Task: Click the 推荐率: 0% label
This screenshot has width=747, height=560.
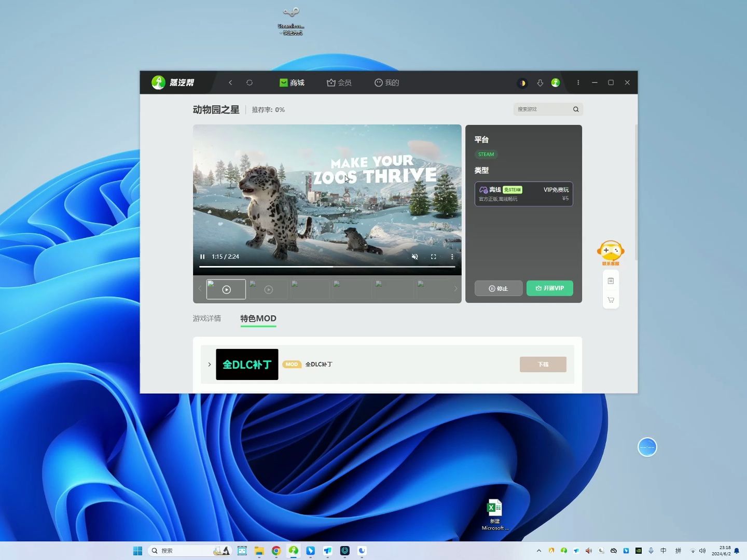Action: click(x=268, y=109)
